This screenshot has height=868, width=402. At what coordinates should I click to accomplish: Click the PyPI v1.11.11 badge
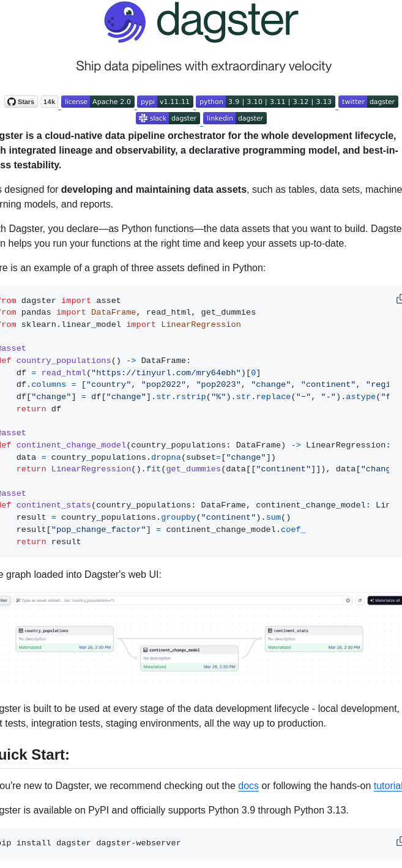click(x=165, y=102)
